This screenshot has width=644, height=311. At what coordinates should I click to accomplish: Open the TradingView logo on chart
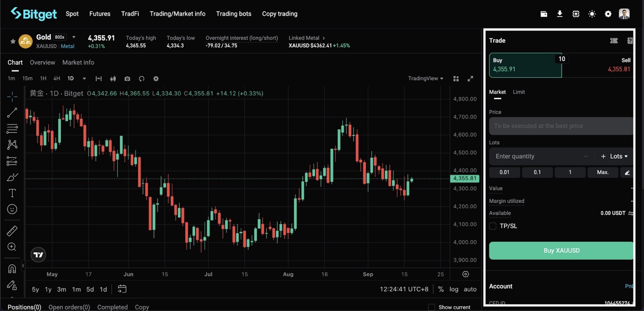point(38,255)
